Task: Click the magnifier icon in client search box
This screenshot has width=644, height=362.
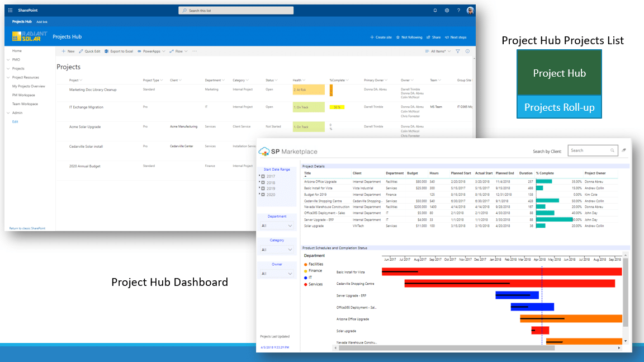Action: tap(612, 151)
